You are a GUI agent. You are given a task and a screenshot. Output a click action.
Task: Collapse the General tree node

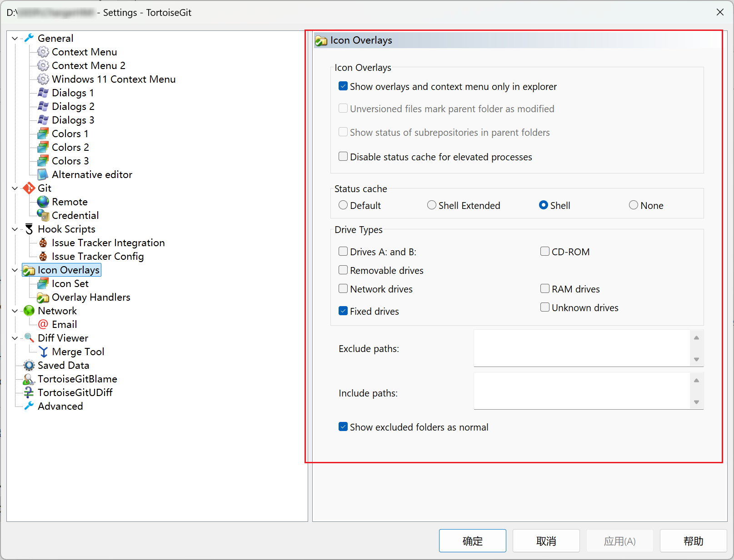(15, 39)
